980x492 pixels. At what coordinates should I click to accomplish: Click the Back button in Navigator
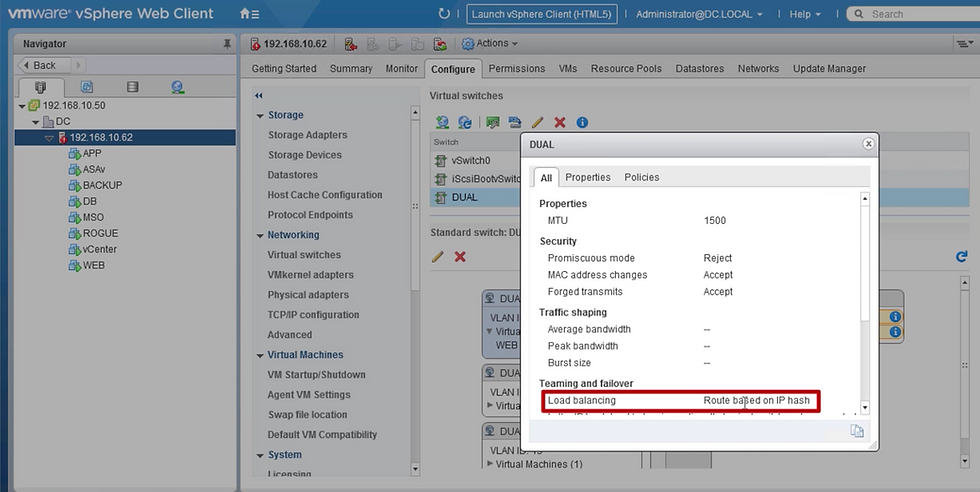[46, 65]
